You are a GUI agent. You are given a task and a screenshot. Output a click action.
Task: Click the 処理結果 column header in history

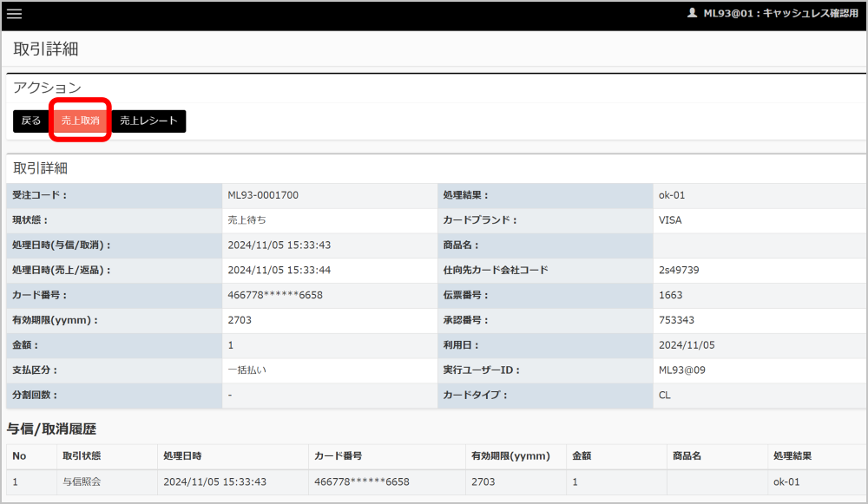click(x=792, y=455)
